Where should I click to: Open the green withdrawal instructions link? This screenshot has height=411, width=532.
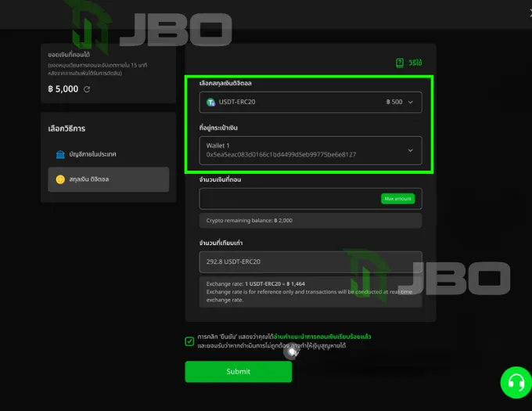click(x=322, y=337)
